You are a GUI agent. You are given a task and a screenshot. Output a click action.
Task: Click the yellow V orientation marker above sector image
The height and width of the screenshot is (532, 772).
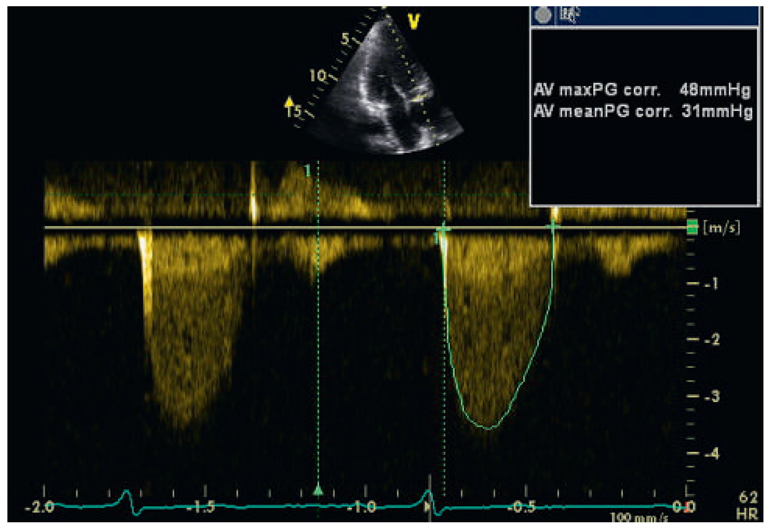[x=414, y=21]
